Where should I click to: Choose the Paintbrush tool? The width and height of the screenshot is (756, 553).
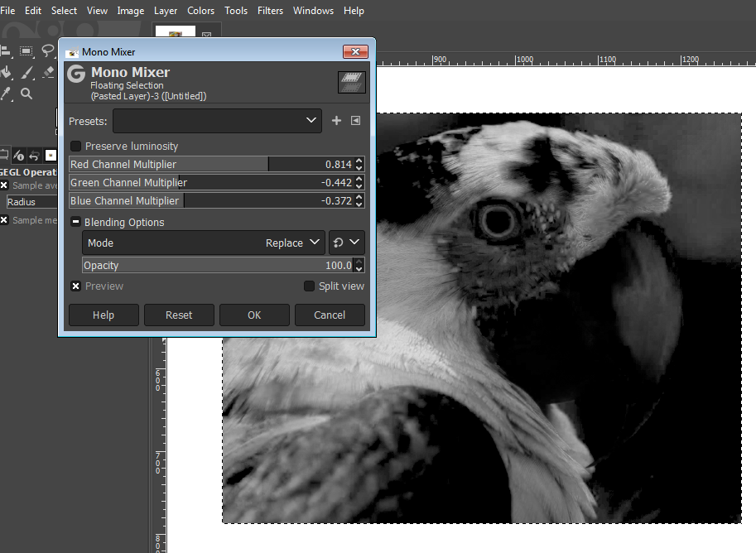(26, 73)
